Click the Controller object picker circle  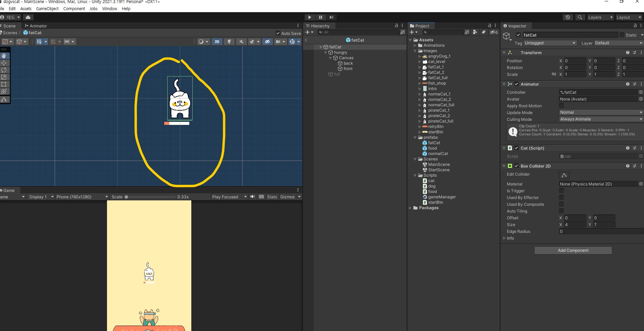[641, 92]
